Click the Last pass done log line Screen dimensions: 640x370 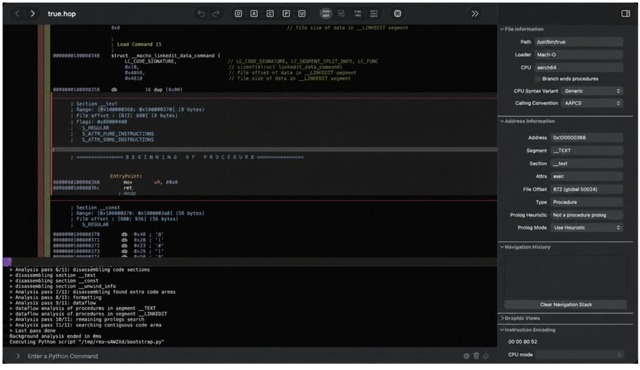33,331
